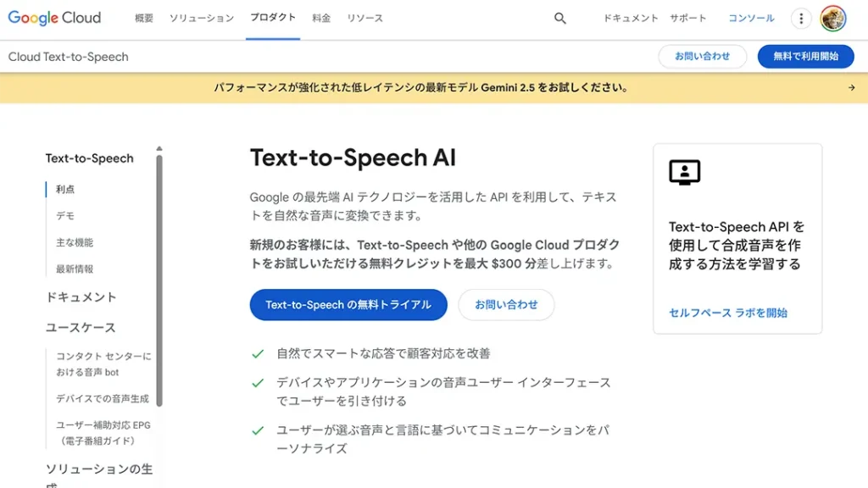
Task: Switch to the プロダクト tab
Action: tap(272, 17)
